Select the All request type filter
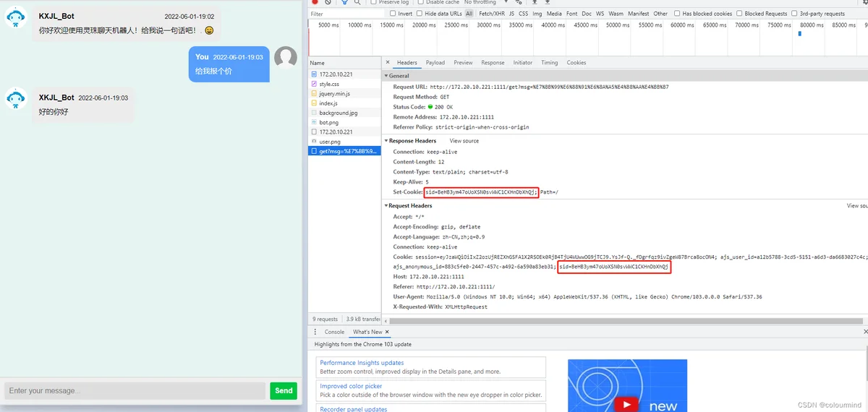868x412 pixels. click(469, 14)
